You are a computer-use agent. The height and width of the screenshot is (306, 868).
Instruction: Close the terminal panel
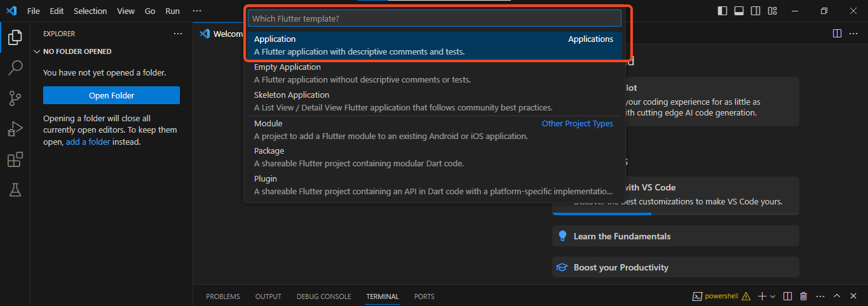pos(853,296)
